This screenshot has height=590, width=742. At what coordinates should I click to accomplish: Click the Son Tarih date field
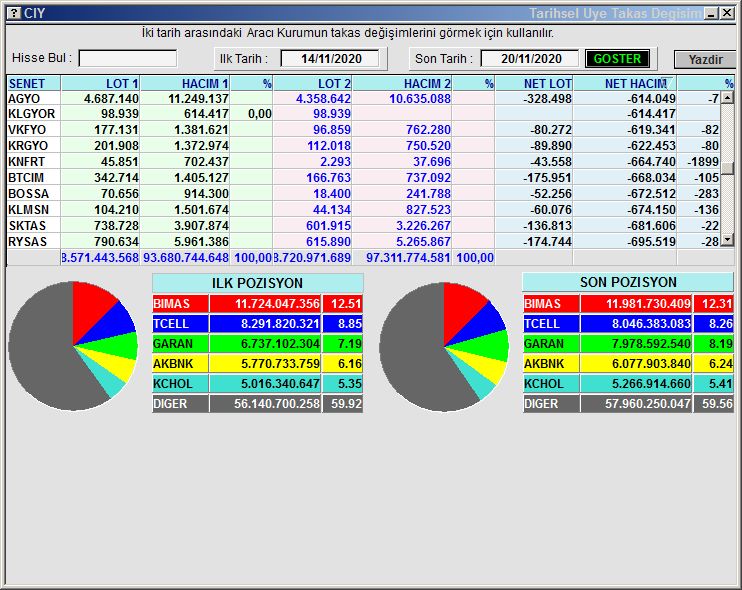pyautogui.click(x=530, y=59)
